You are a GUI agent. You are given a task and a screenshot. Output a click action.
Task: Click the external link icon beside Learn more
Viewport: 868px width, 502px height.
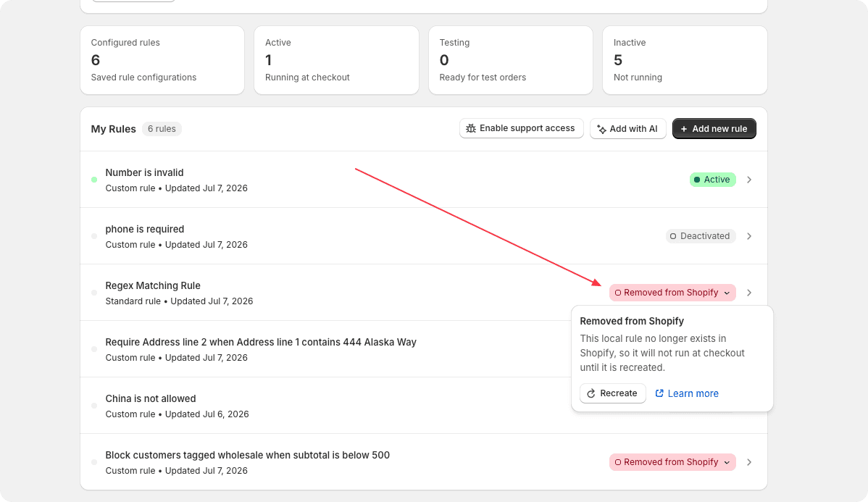[659, 393]
